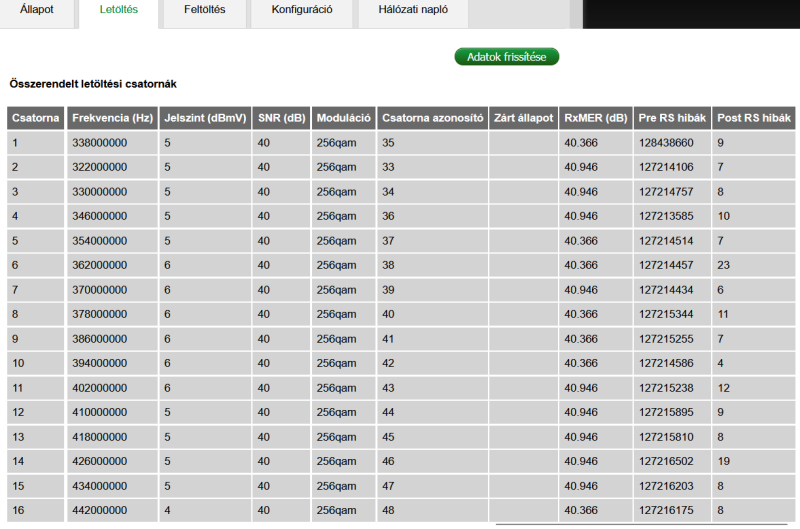Screen dimensions: 800x529
Task: Select frequency cell 354000000
Action: coord(112,241)
